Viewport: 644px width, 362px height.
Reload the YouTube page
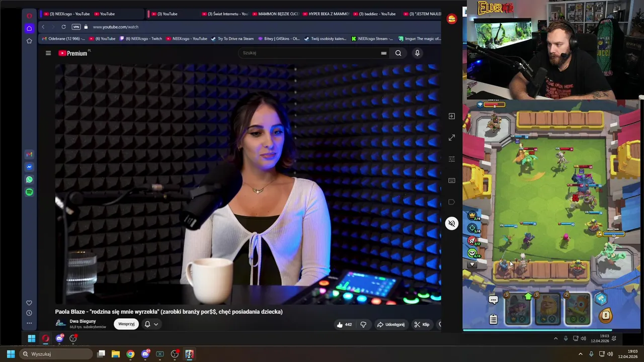[63, 27]
